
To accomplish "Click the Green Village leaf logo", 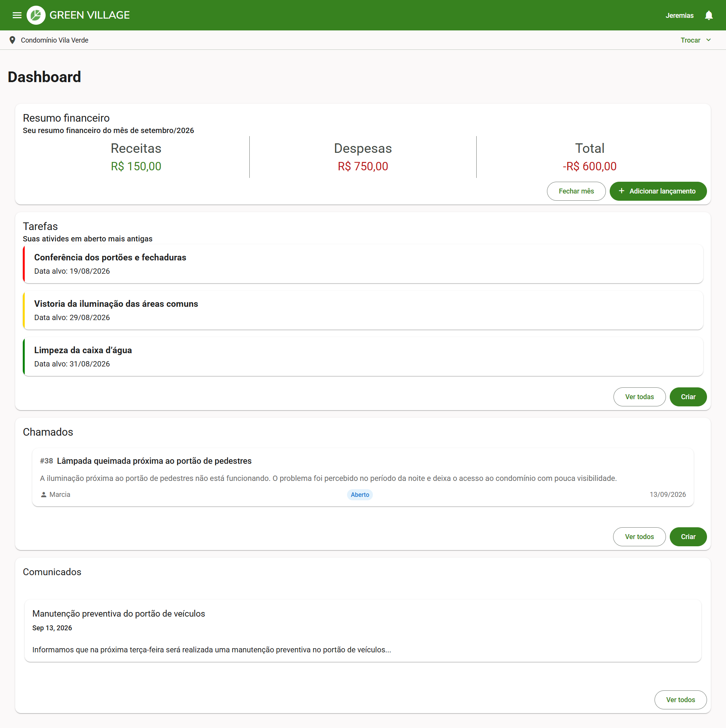I will pos(36,15).
